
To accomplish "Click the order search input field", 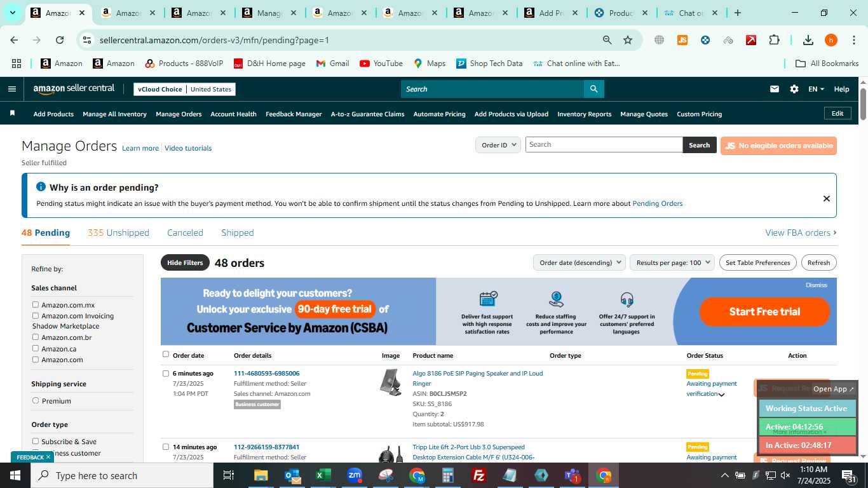I will coord(604,144).
